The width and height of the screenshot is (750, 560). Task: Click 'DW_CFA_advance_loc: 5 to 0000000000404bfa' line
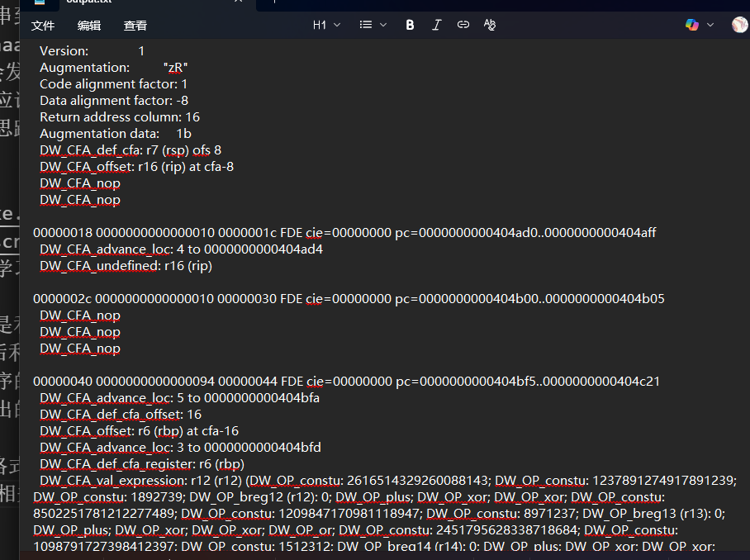pyautogui.click(x=179, y=398)
